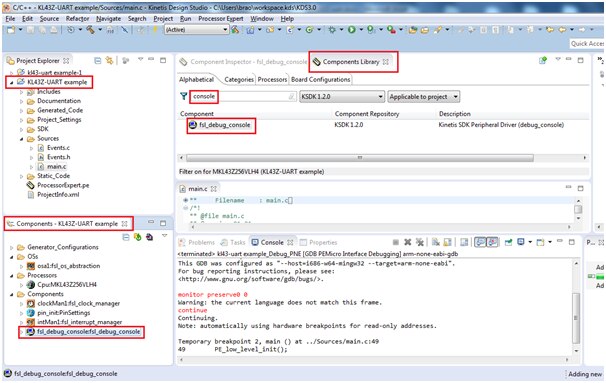Screen dimensions: 606x383
Task: Click the Display Selected Console icon
Action: [x=521, y=242]
